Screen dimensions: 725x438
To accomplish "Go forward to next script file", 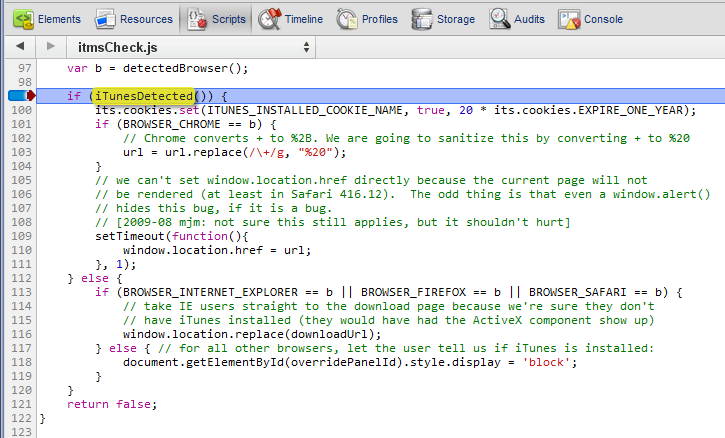I will pyautogui.click(x=51, y=46).
